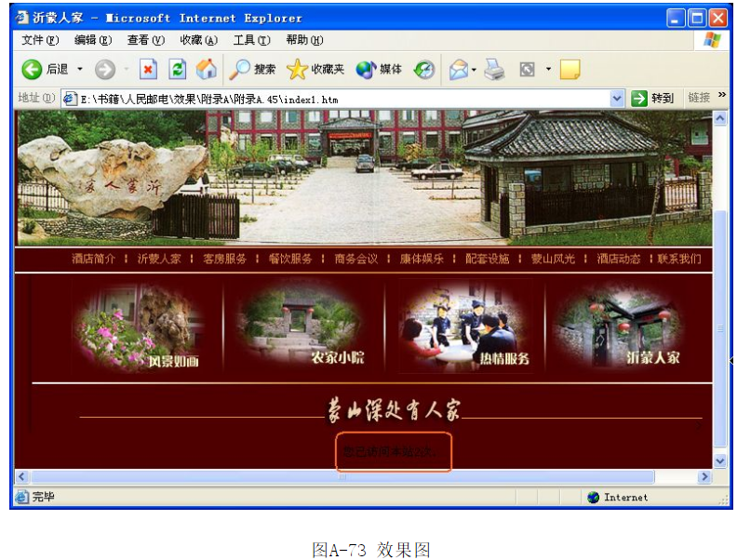Expand the Back button history dropdown arrow

80,70
